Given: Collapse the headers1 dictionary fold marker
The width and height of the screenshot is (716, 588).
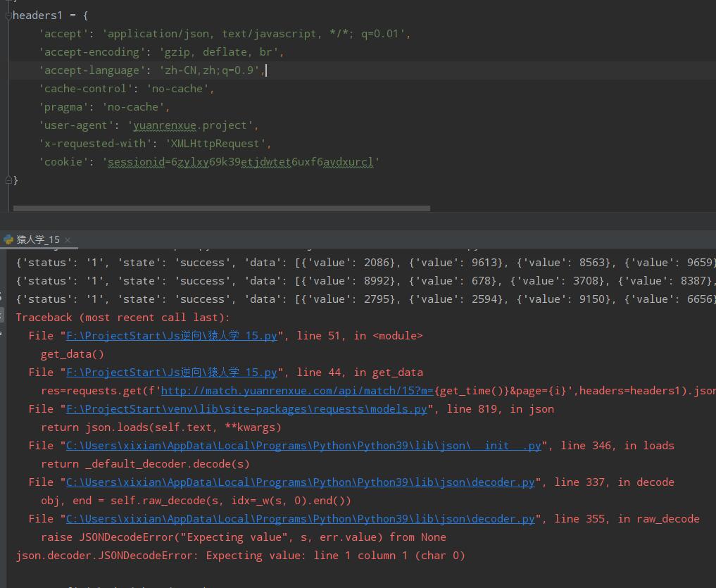Looking at the screenshot, I should 8,15.
